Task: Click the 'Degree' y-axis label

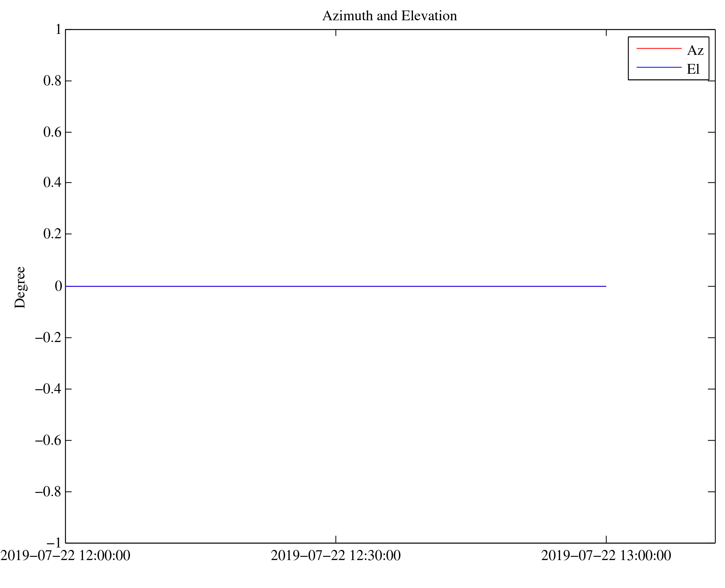Action: coord(20,287)
